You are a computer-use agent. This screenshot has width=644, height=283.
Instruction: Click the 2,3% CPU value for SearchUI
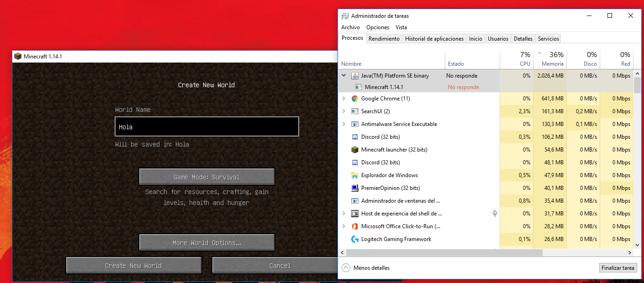click(x=525, y=111)
